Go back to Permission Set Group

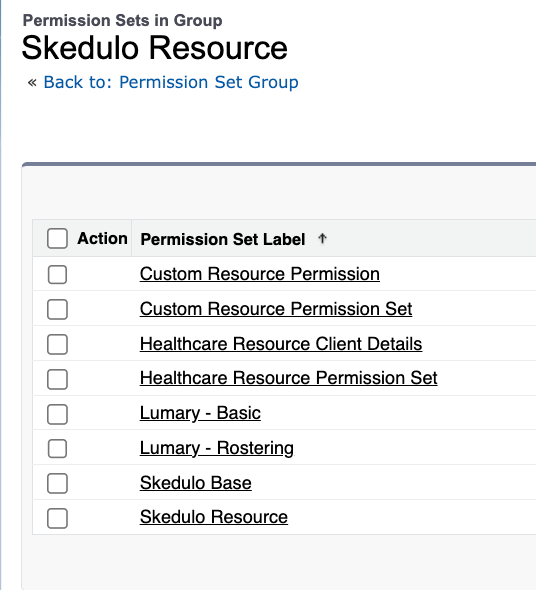point(171,82)
